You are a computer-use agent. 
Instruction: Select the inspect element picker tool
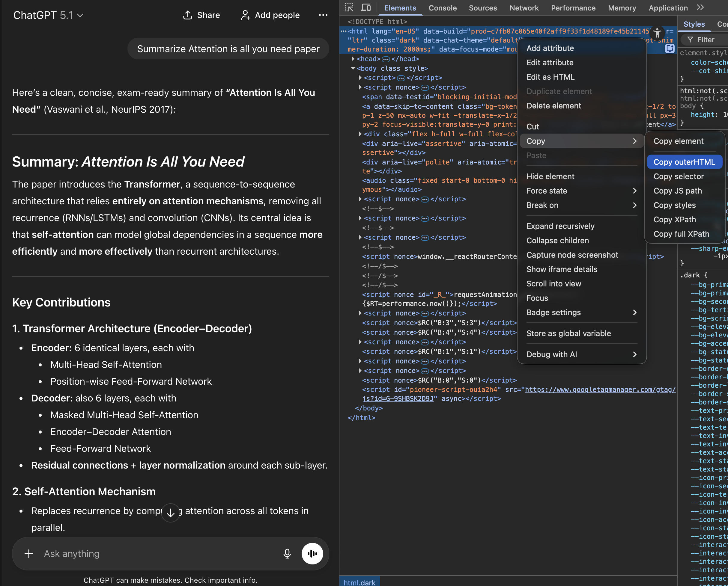point(349,7)
